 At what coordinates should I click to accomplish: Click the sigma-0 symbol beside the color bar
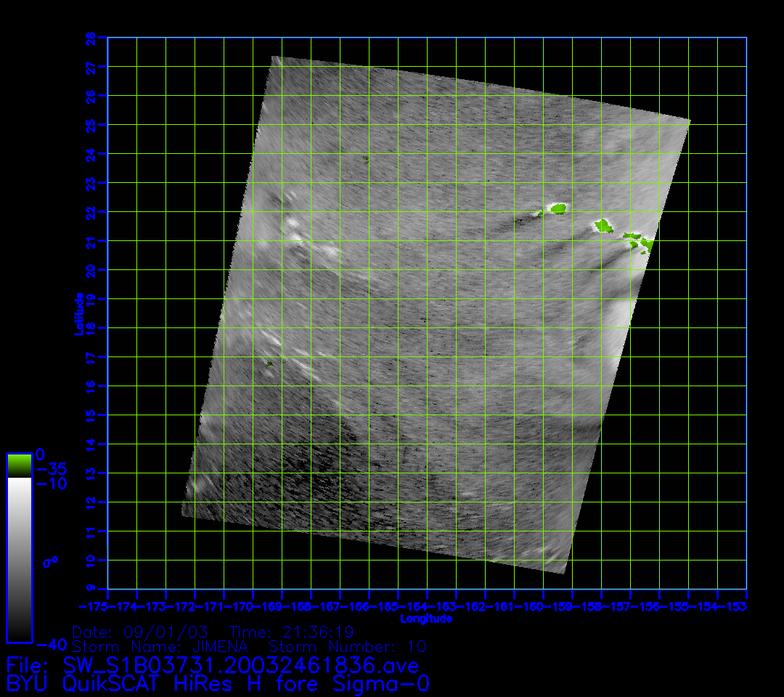coord(50,561)
